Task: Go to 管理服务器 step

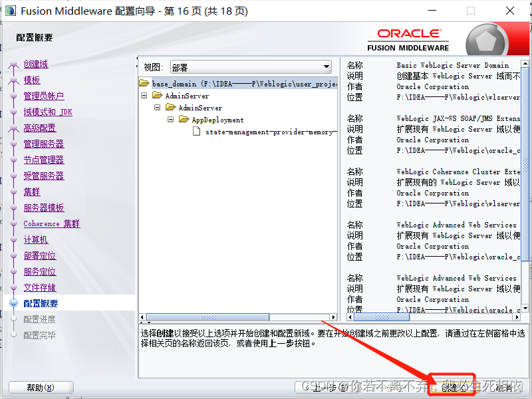Action: 44,144
